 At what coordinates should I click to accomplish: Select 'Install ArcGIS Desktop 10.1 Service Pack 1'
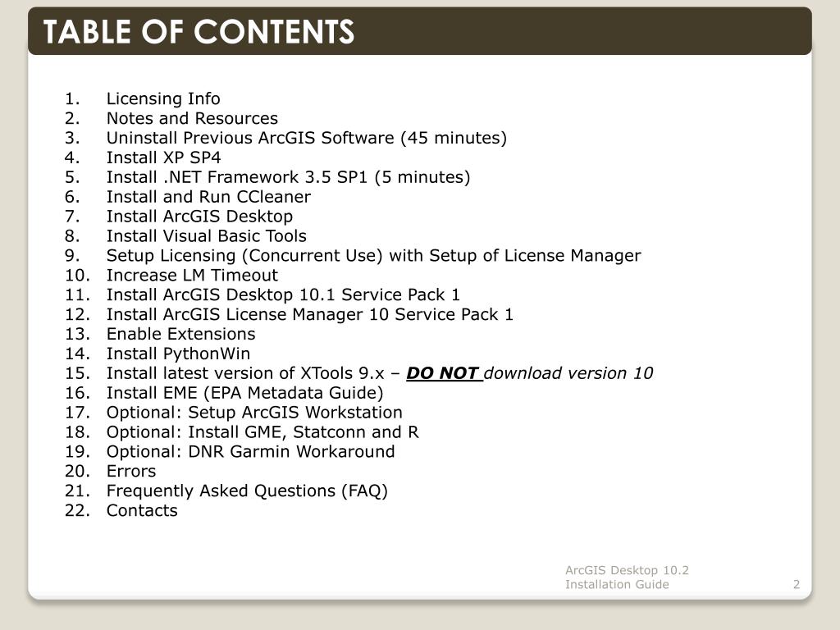tap(283, 294)
